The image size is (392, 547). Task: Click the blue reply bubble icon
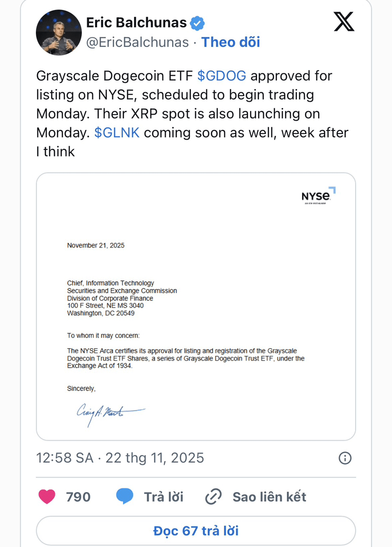pyautogui.click(x=125, y=496)
